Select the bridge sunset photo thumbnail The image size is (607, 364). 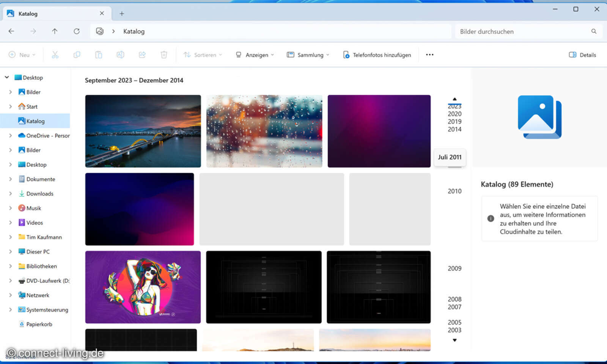[x=143, y=131]
